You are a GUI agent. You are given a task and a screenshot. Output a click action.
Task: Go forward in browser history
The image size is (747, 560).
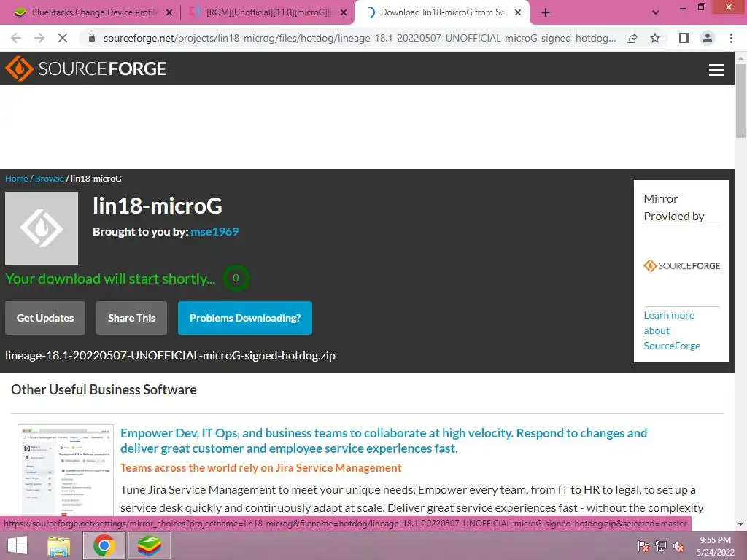pos(39,38)
